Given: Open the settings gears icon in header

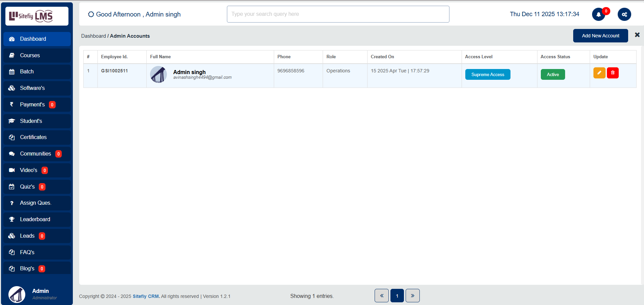Looking at the screenshot, I should (624, 14).
